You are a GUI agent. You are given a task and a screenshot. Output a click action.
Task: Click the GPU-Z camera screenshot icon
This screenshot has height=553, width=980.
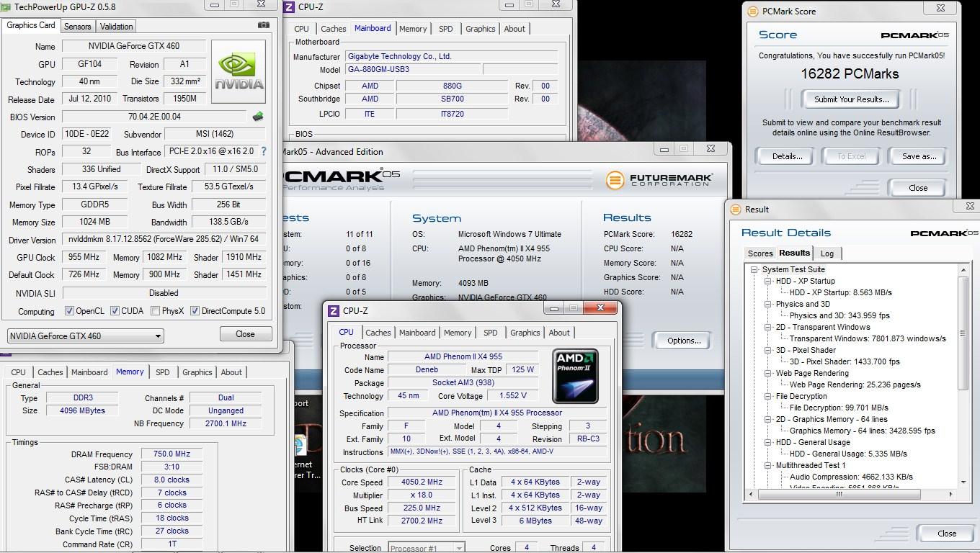[264, 25]
